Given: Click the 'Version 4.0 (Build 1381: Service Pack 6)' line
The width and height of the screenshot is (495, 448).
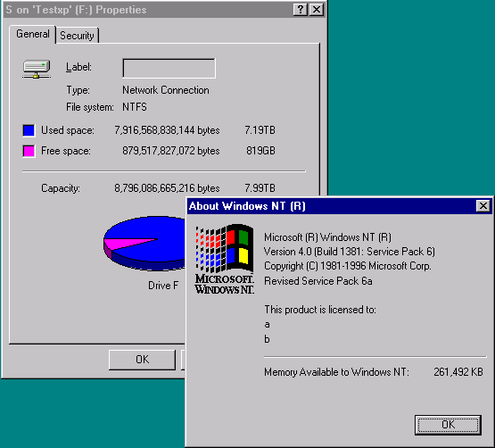Looking at the screenshot, I should (350, 252).
